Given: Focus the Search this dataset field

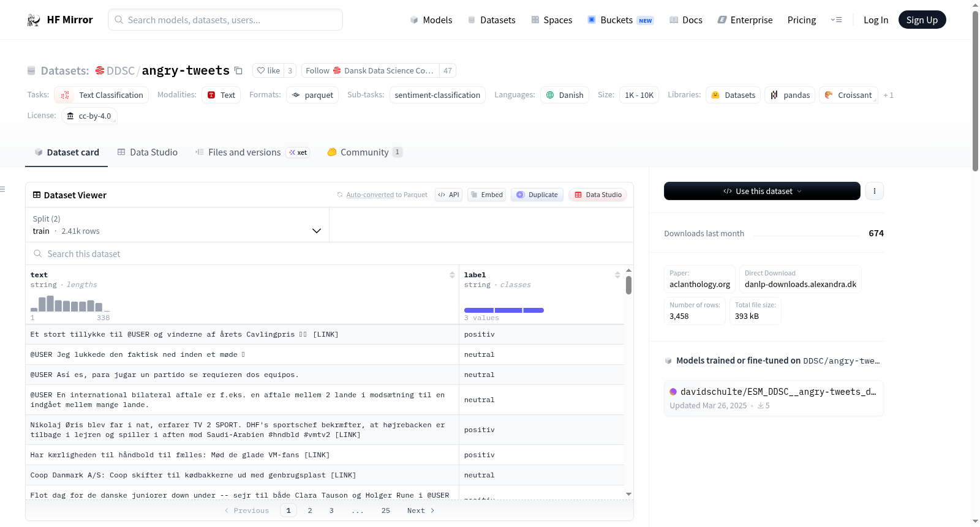Looking at the screenshot, I should coord(330,254).
